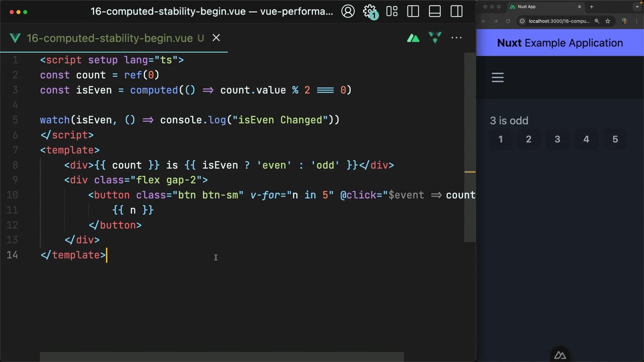The height and width of the screenshot is (362, 644).
Task: Toggle the secondary side bar
Action: pos(456,11)
